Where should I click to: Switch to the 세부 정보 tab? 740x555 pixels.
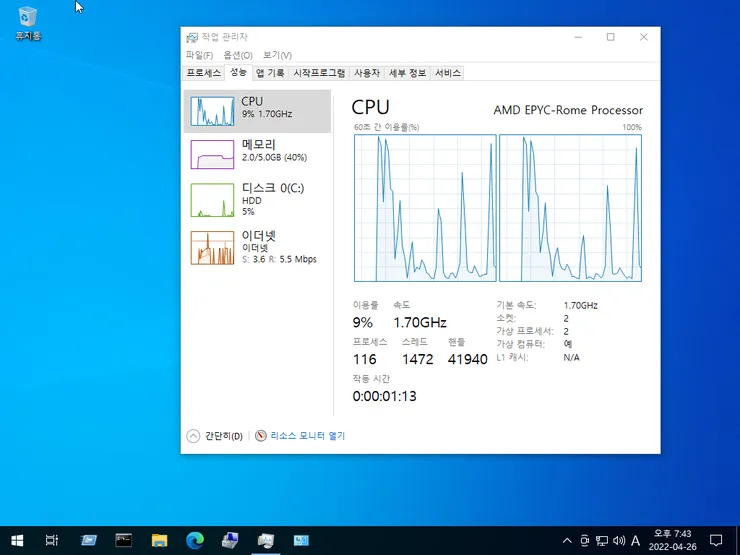click(x=407, y=73)
